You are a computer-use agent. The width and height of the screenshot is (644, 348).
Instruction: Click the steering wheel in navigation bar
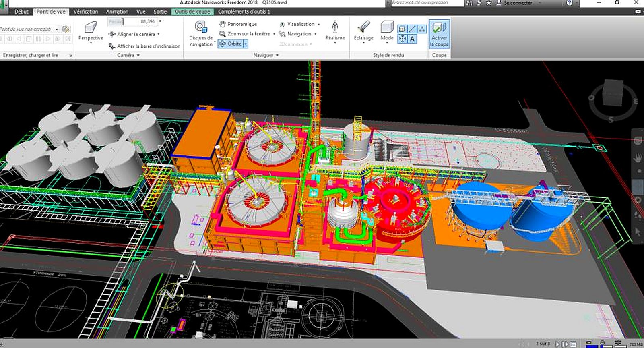pyautogui.click(x=638, y=141)
